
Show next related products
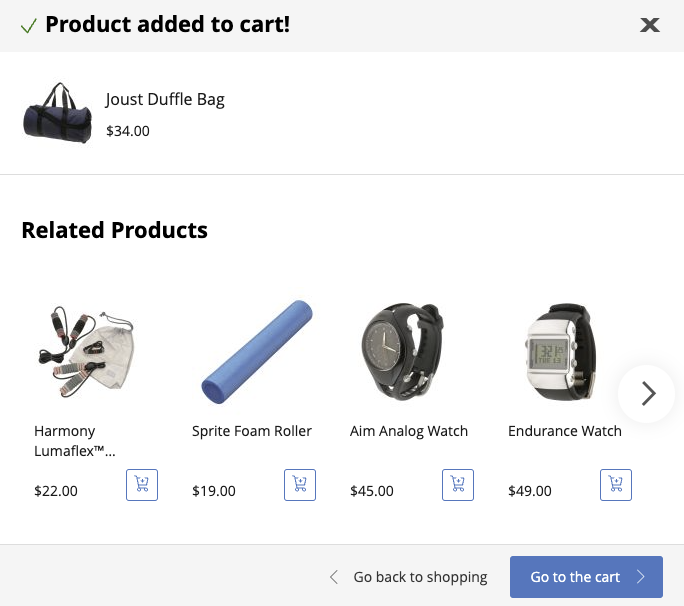point(648,394)
